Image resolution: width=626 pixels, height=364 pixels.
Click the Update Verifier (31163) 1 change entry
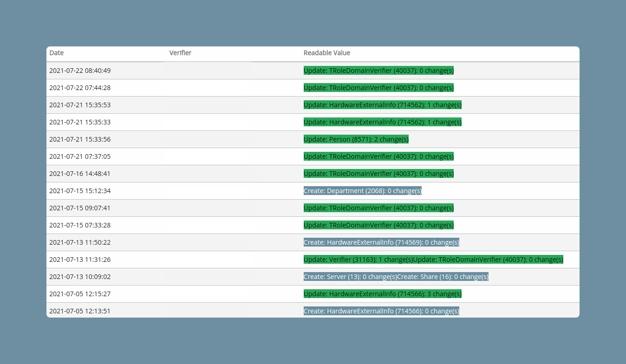pos(359,260)
